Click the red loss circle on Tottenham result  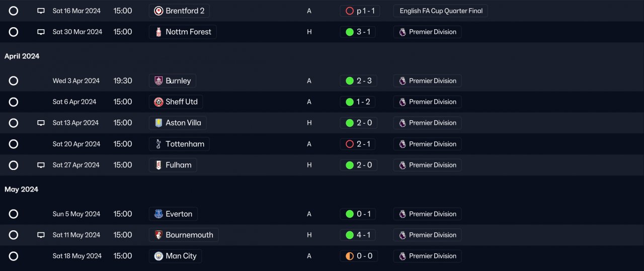[350, 144]
